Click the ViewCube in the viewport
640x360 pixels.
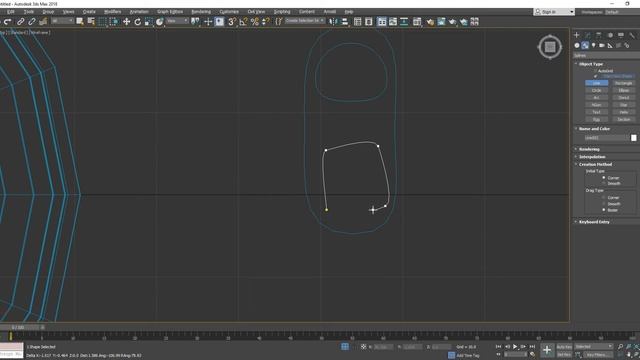pos(550,47)
